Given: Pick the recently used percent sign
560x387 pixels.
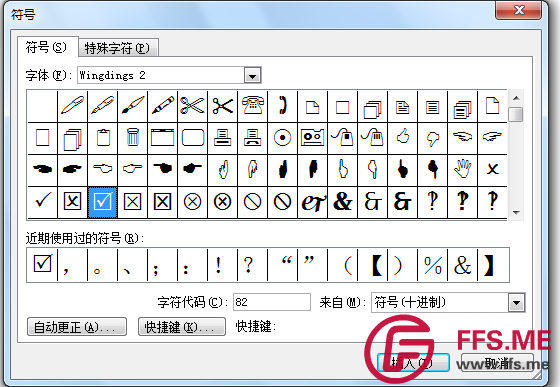Looking at the screenshot, I should coord(432,265).
